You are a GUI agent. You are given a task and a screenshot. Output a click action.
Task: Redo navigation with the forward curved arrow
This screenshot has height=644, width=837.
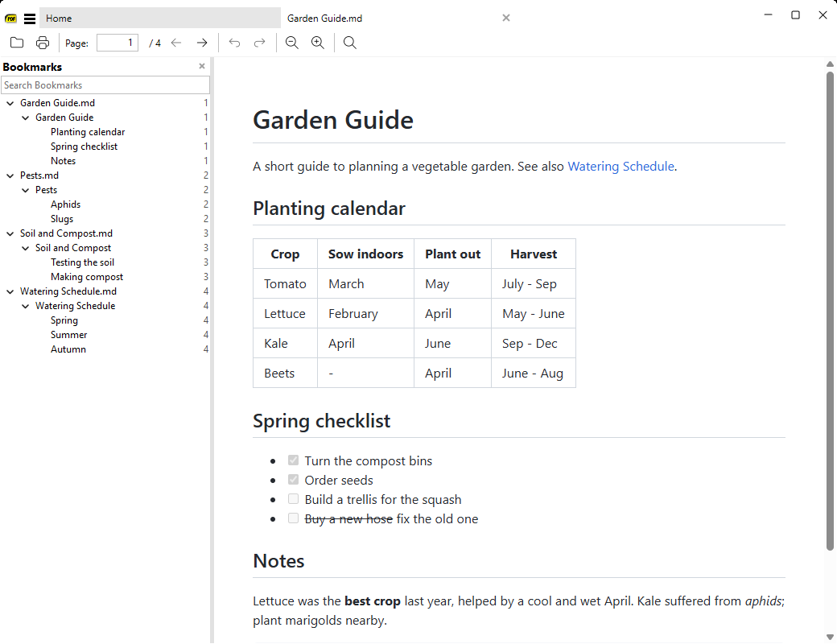pyautogui.click(x=259, y=43)
